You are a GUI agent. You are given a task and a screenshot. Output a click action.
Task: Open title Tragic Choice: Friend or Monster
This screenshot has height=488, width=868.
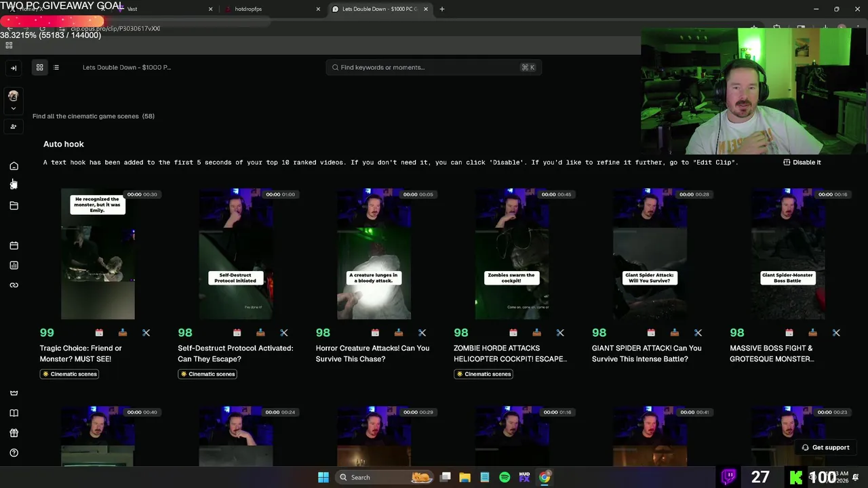pos(81,353)
